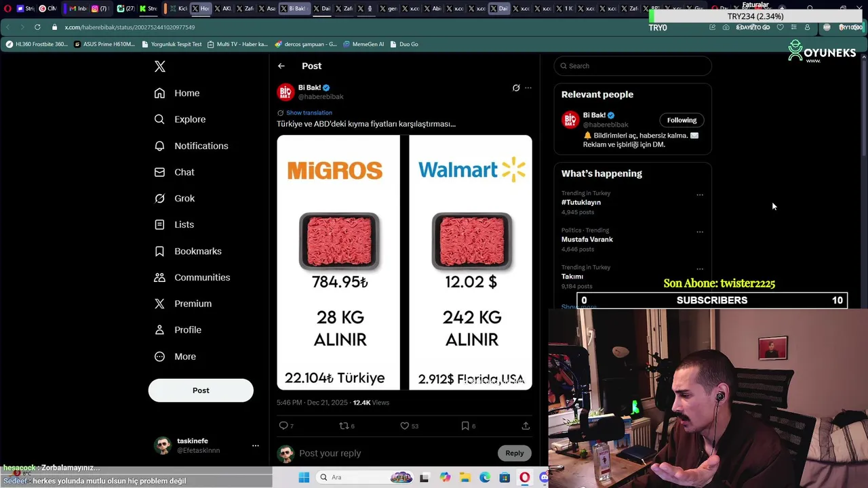Click the X logo in the sidebar
The width and height of the screenshot is (868, 488).
point(160,66)
